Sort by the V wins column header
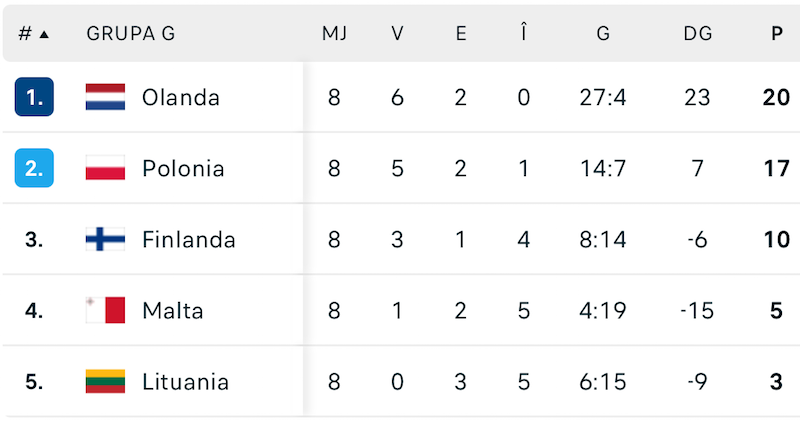This screenshot has width=800, height=428. pyautogui.click(x=397, y=33)
